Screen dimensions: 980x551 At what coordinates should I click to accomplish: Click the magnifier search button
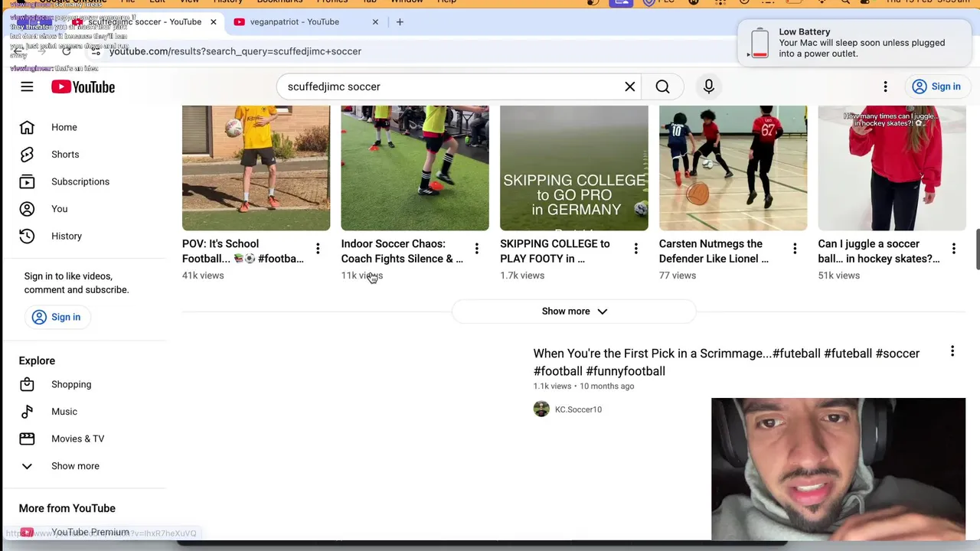click(x=662, y=86)
